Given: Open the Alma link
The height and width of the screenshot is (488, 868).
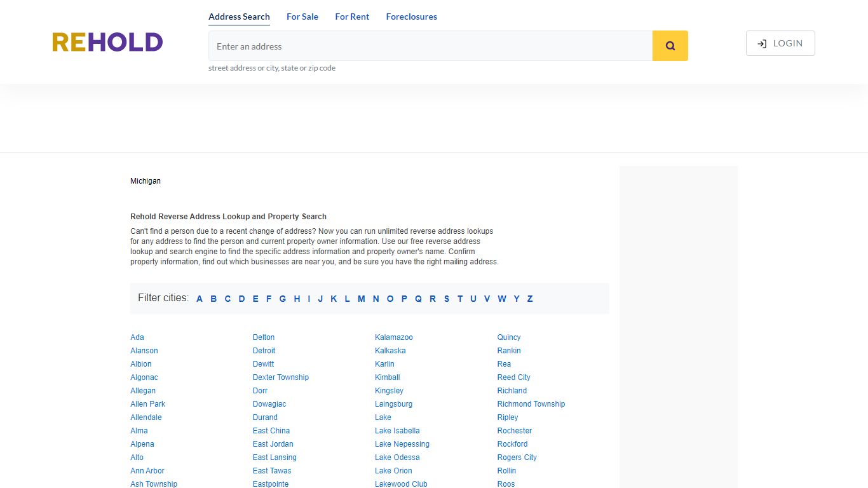Looking at the screenshot, I should [x=139, y=431].
